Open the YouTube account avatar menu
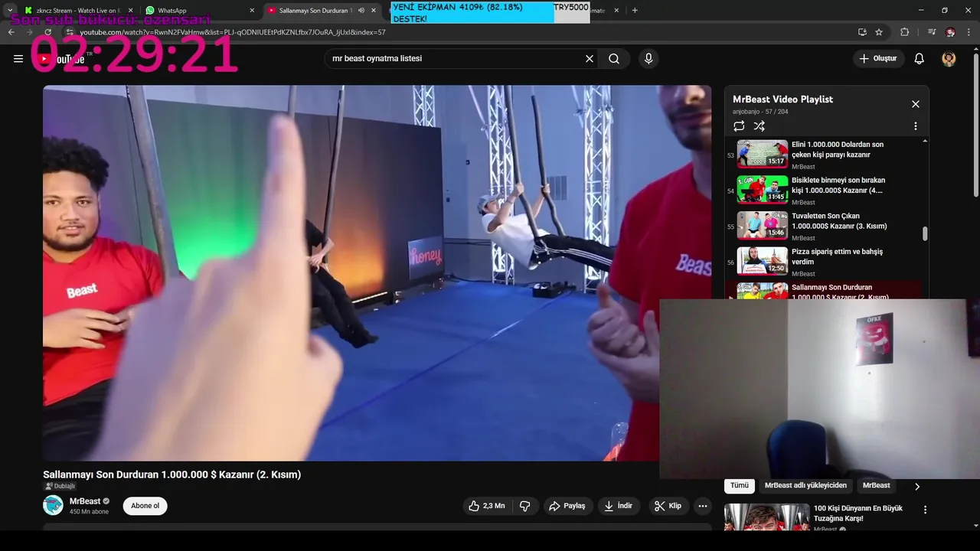 tap(949, 59)
